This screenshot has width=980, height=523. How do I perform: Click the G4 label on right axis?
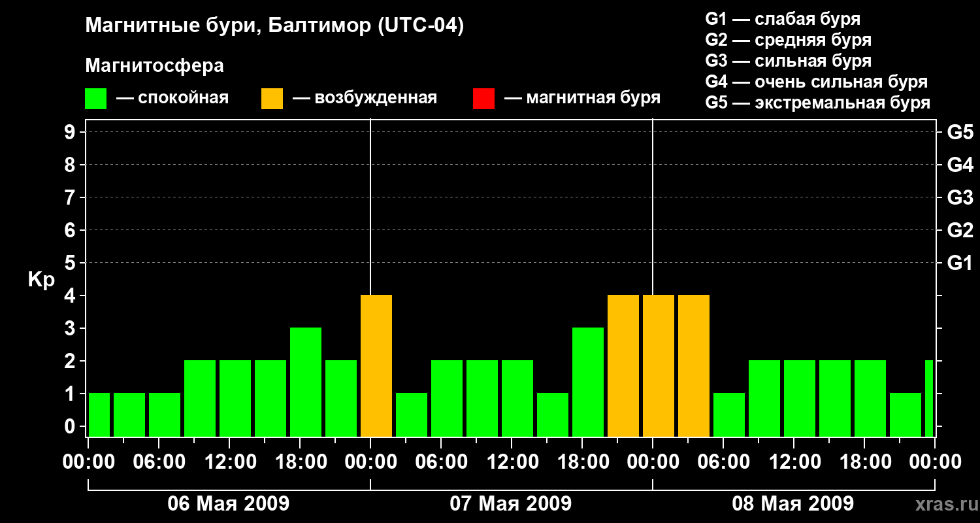click(x=960, y=165)
